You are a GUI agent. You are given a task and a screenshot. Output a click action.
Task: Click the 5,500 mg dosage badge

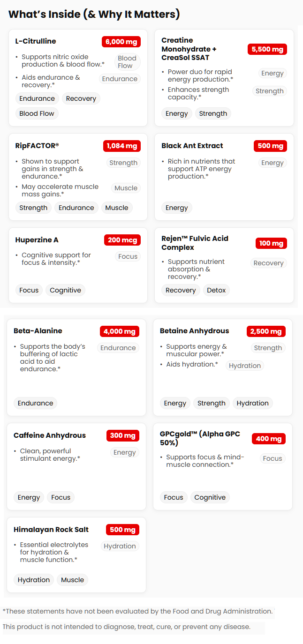click(x=267, y=49)
